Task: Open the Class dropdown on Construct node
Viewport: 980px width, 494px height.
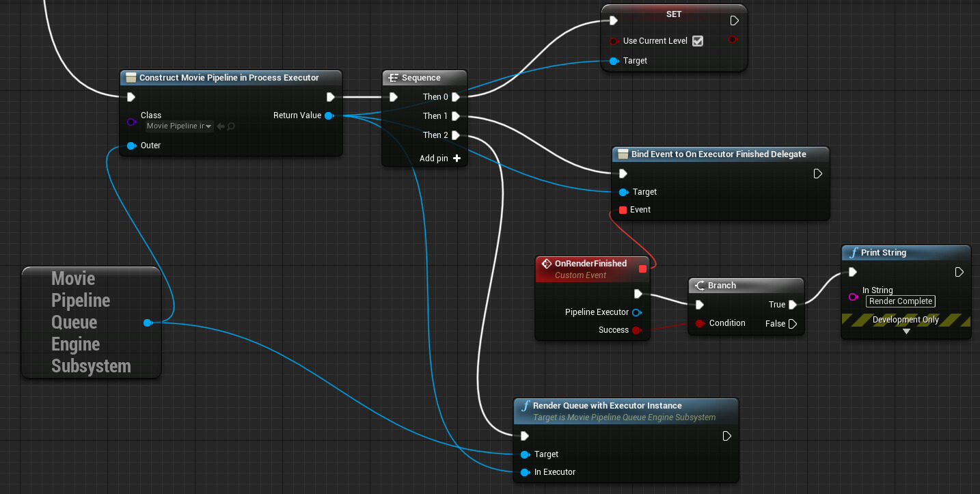Action: tap(180, 126)
